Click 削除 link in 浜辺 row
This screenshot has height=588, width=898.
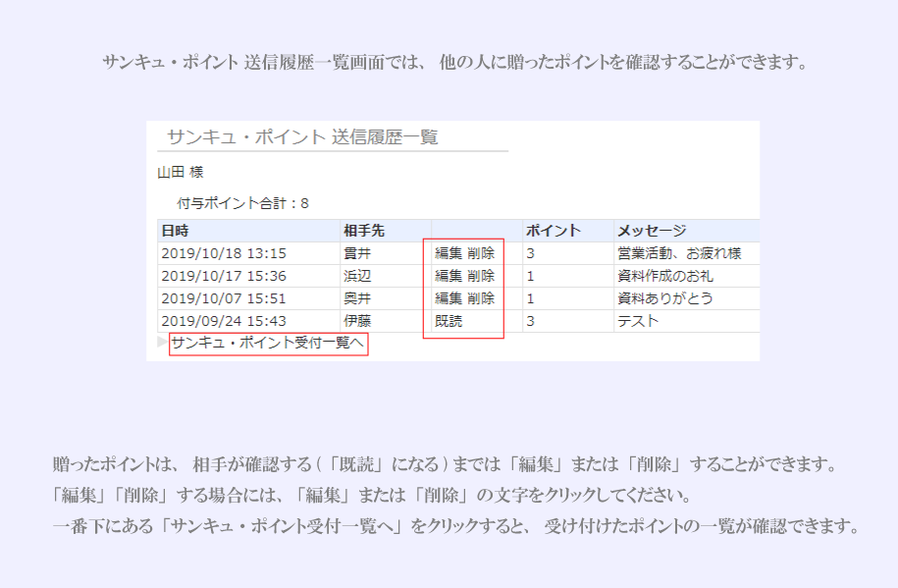tap(481, 276)
